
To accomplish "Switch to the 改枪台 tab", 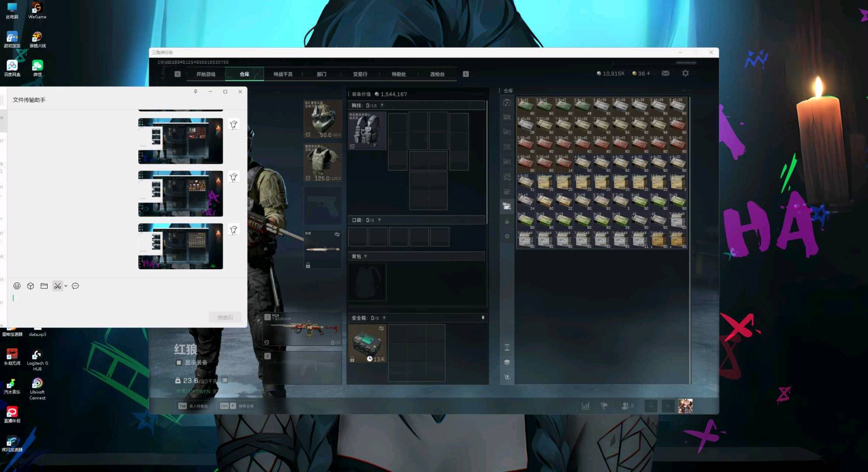I will click(x=437, y=74).
